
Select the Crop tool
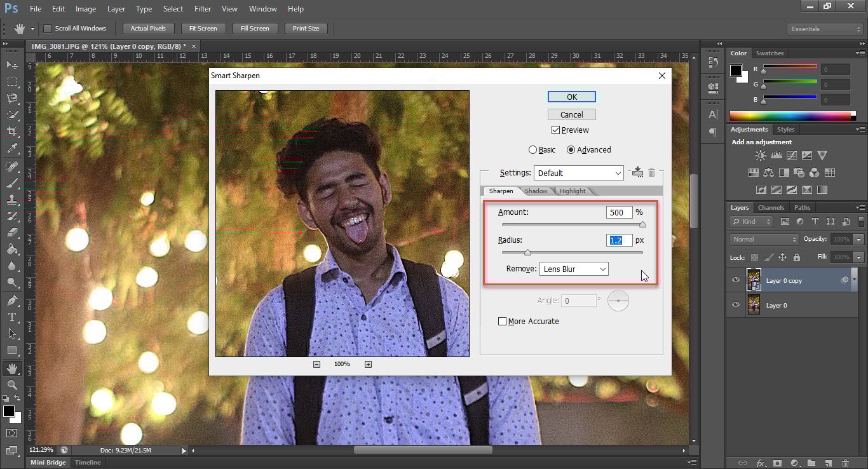[12, 132]
